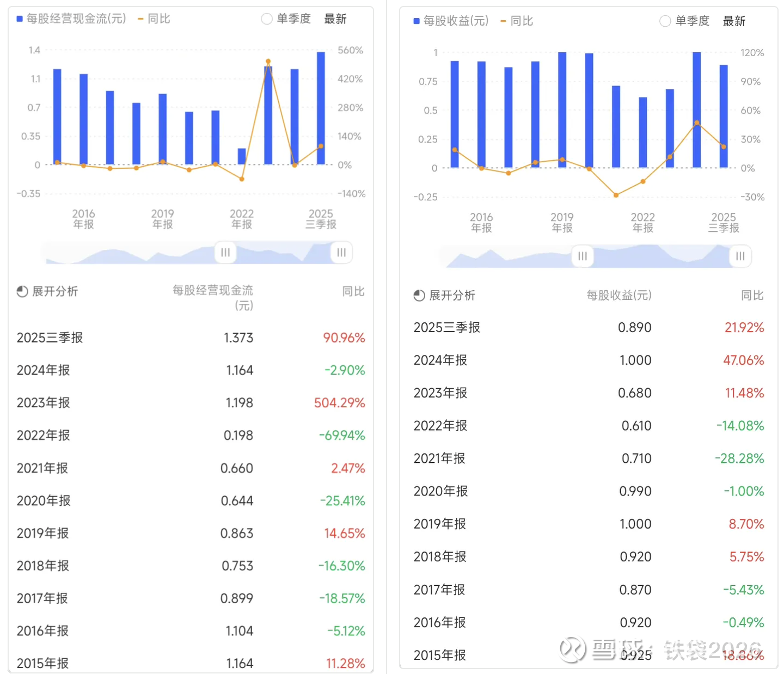Click 每股收益(元) column header
This screenshot has height=674, width=784.
pyautogui.click(x=619, y=296)
